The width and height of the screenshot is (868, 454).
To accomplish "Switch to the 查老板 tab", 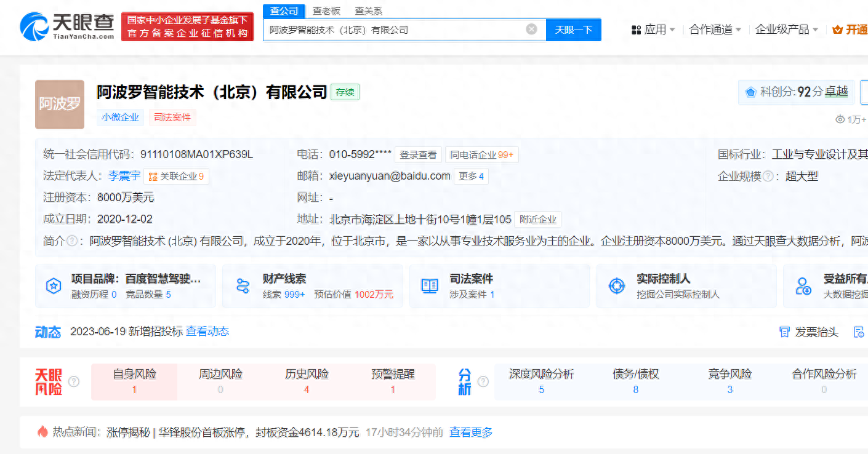I will (326, 11).
